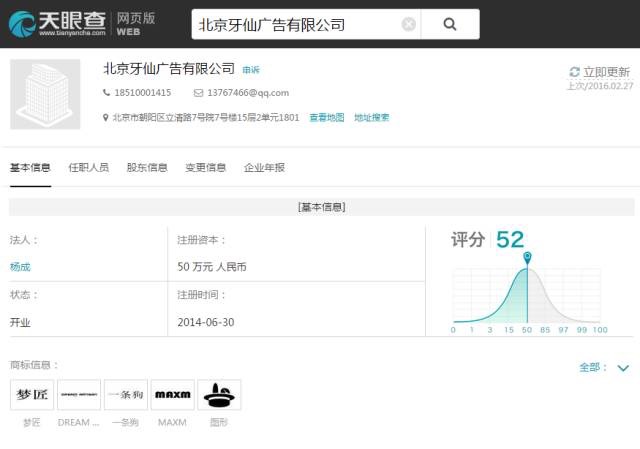This screenshot has width=640, height=449.
Task: Click the email 13767466@qq.com
Action: coord(248,93)
